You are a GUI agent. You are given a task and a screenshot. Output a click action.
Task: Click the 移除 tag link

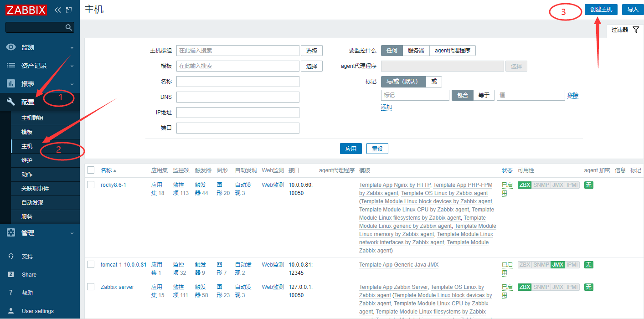[573, 95]
